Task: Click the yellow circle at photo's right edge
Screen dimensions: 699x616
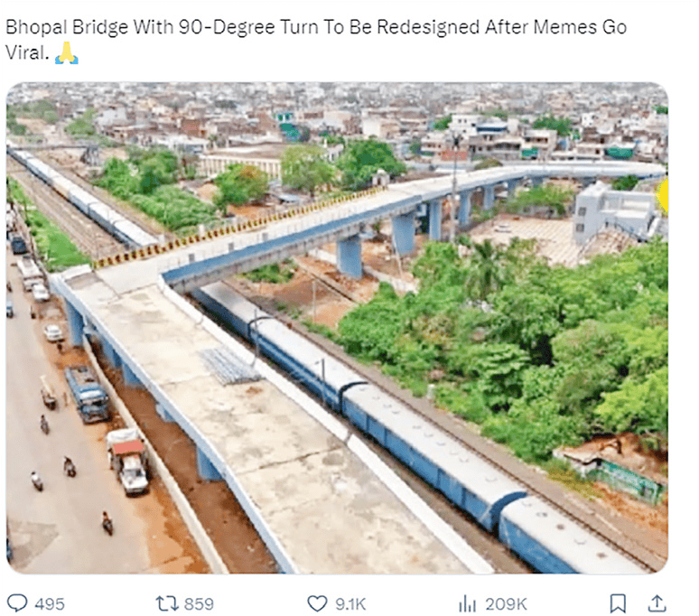Action: tap(663, 196)
